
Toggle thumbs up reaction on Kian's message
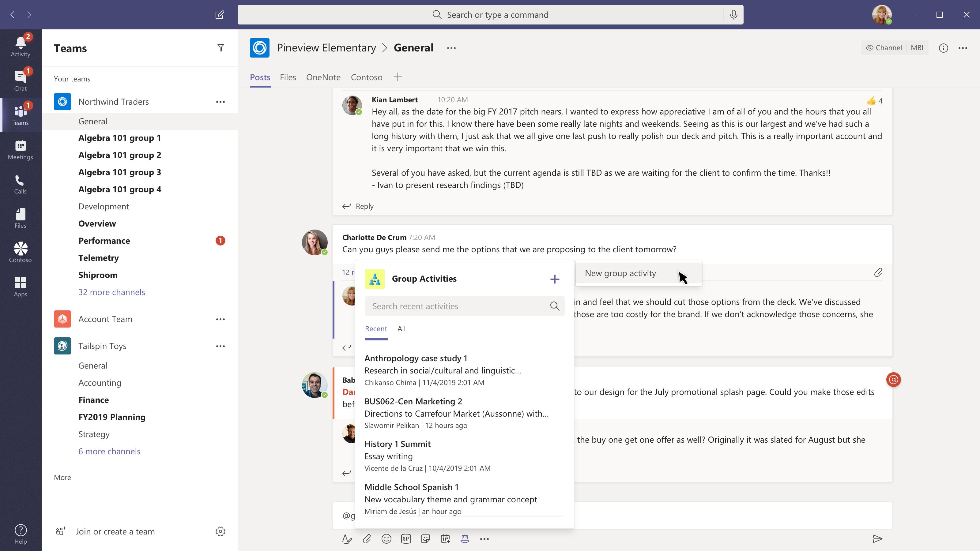point(871,101)
